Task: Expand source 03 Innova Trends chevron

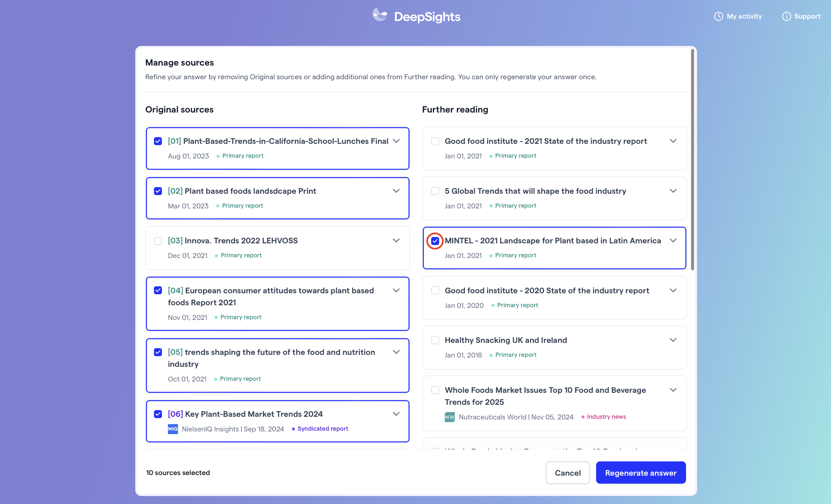Action: [396, 241]
